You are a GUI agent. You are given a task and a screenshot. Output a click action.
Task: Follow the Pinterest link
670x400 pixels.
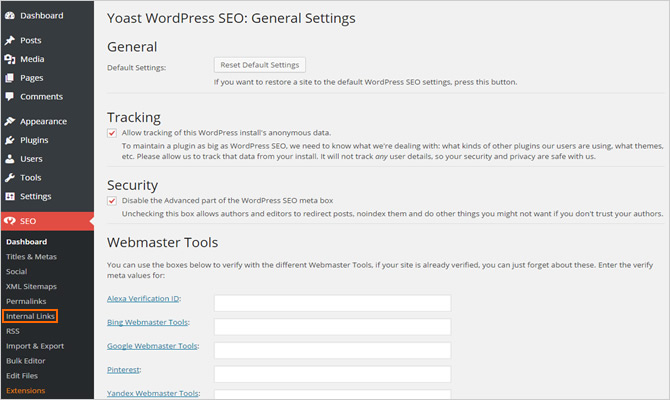pos(123,370)
